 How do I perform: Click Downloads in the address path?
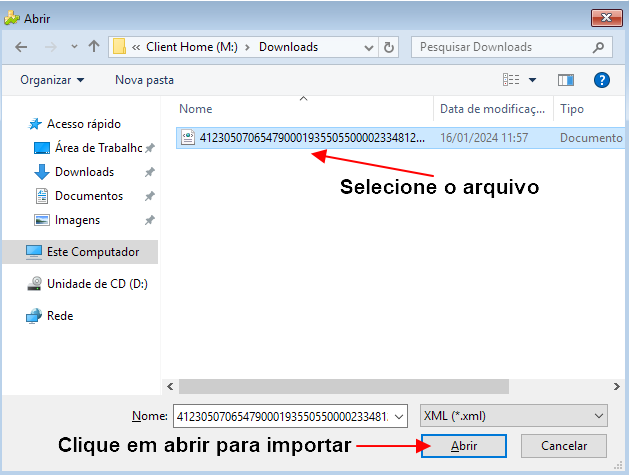[288, 47]
